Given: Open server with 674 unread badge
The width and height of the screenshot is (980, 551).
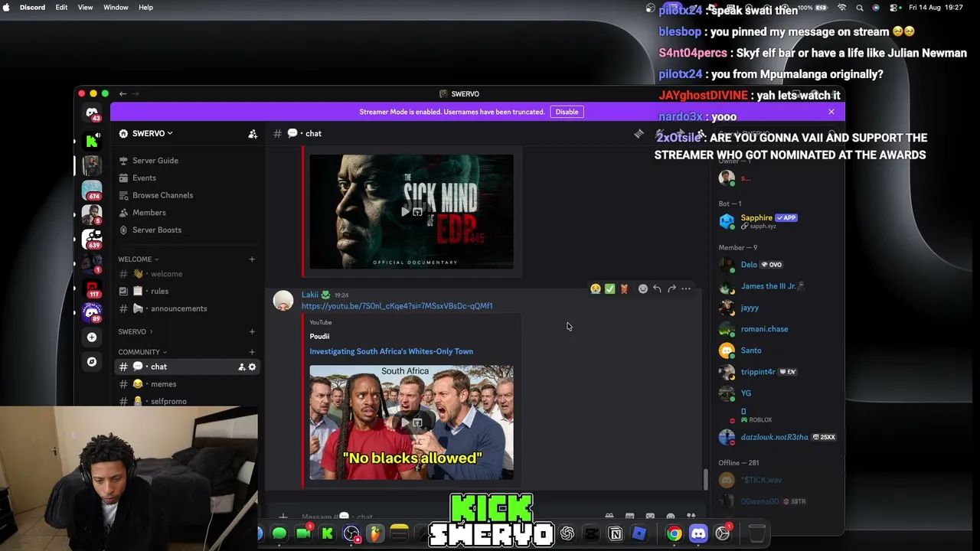Looking at the screenshot, I should (x=92, y=189).
